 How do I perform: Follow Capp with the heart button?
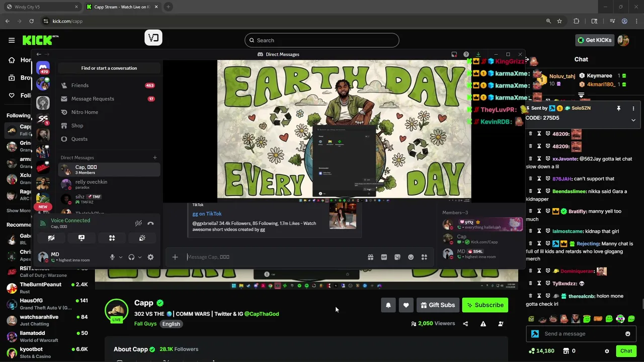click(406, 305)
